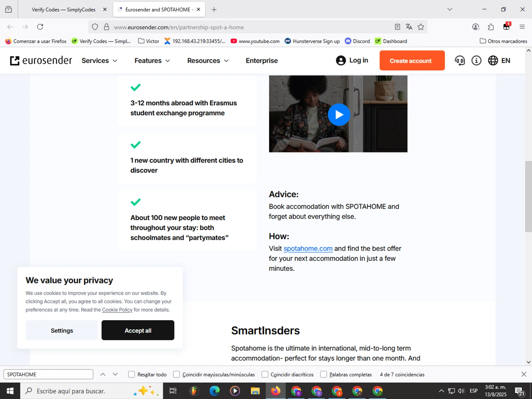The image size is (532, 399).
Task: Open the extension icon with red badge
Action: pyautogui.click(x=506, y=26)
